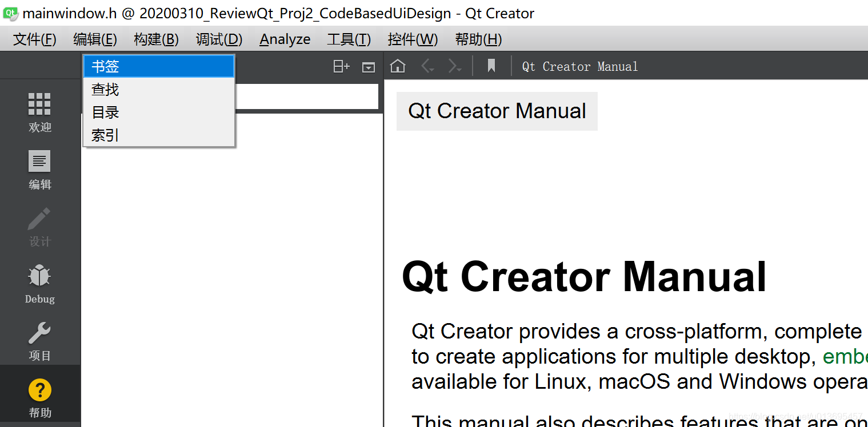Image resolution: width=868 pixels, height=427 pixels.
Task: Click the Qt Creator Manual toolbar title text
Action: pyautogui.click(x=580, y=67)
